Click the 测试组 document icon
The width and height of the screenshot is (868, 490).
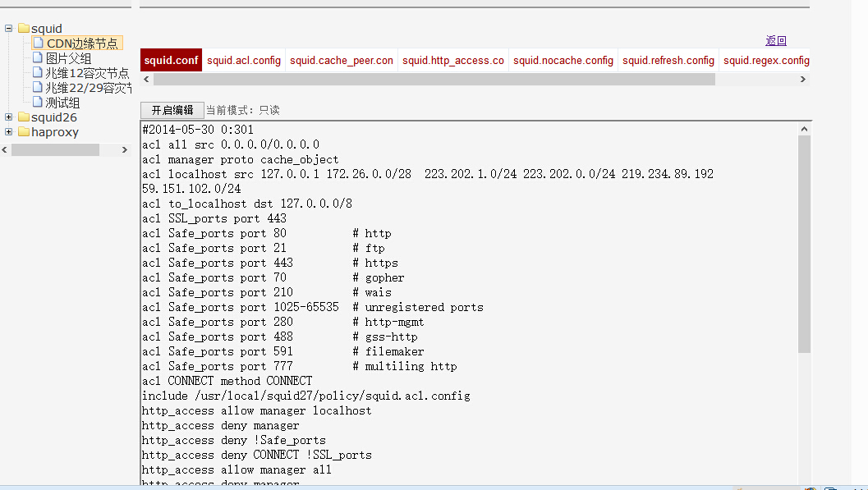point(38,103)
